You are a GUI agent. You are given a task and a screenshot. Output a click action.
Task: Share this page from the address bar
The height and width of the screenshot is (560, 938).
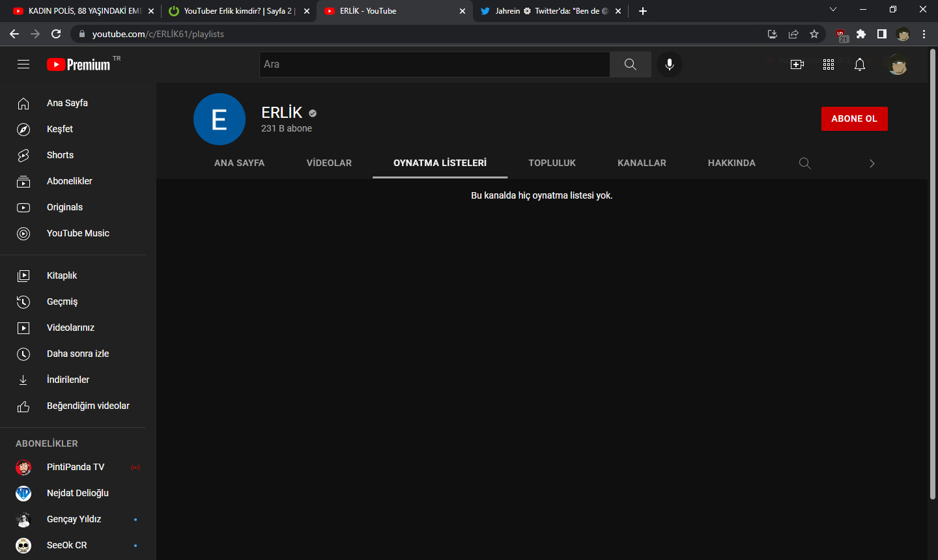coord(793,34)
